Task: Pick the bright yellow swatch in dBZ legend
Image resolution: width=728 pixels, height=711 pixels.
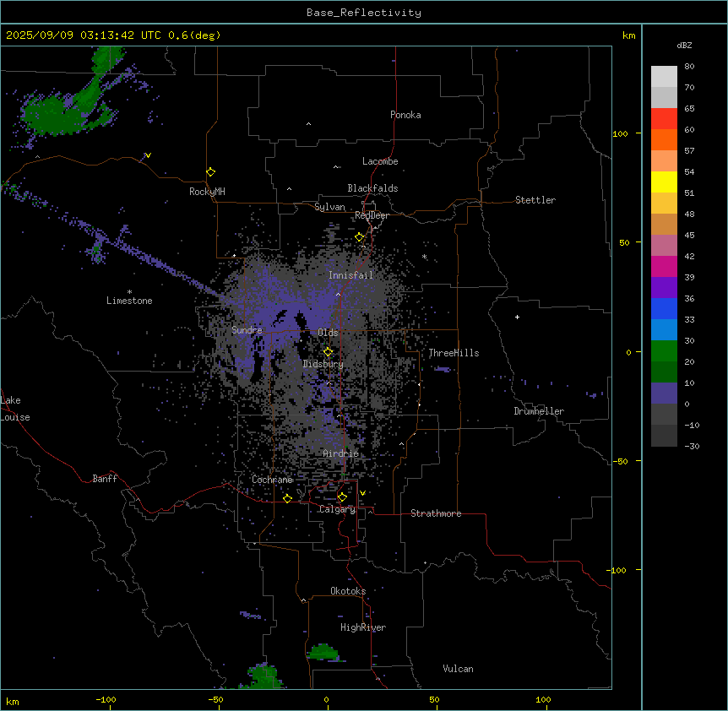Action: 664,182
